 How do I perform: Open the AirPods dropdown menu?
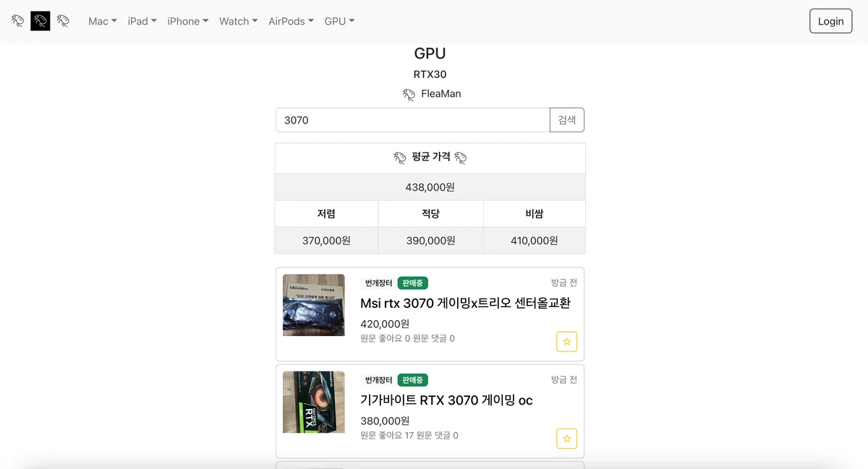click(x=292, y=21)
